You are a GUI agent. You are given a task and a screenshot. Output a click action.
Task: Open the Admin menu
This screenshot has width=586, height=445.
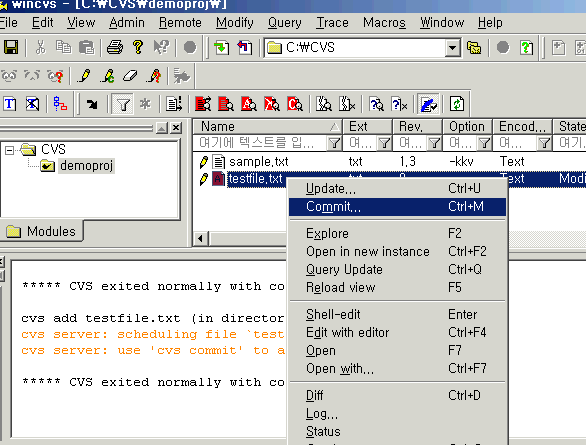pos(127,23)
